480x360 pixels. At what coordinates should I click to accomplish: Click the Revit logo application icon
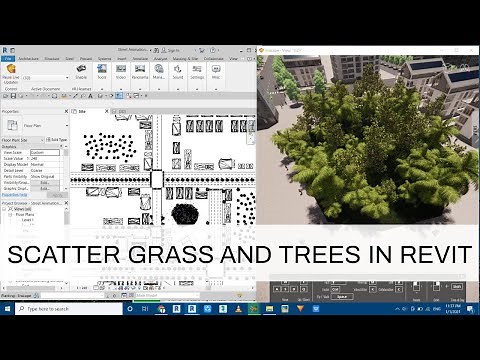click(x=5, y=50)
